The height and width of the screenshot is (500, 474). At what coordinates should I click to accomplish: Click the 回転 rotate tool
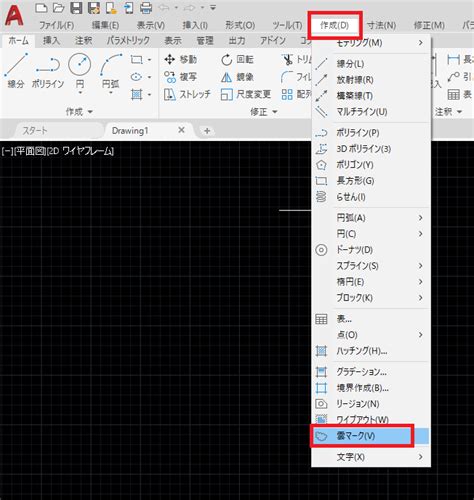(237, 60)
